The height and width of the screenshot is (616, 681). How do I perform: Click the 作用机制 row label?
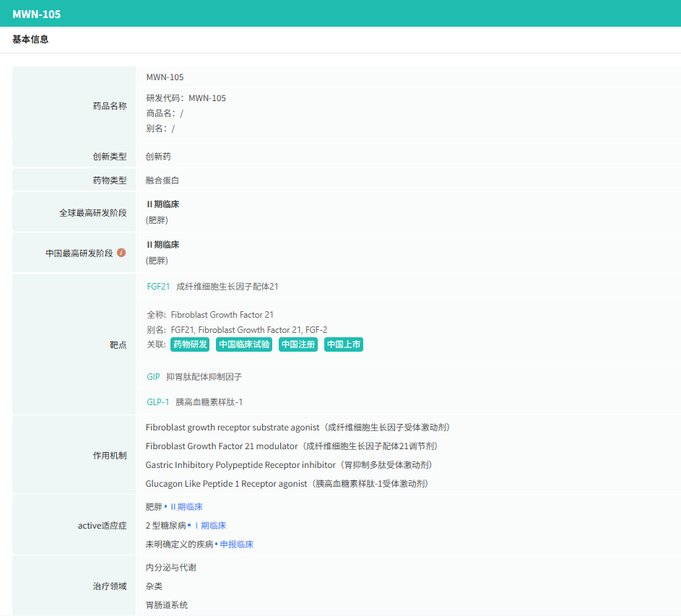[x=110, y=455]
